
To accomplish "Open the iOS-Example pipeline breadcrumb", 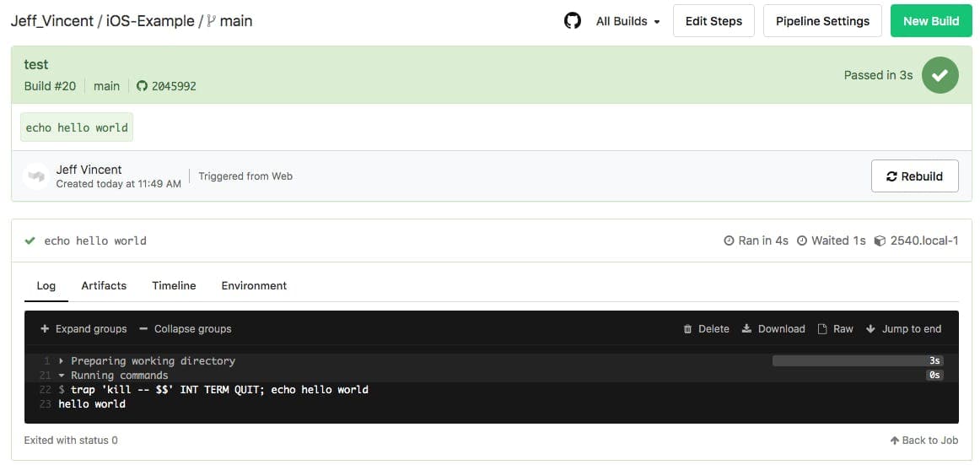I will click(150, 21).
